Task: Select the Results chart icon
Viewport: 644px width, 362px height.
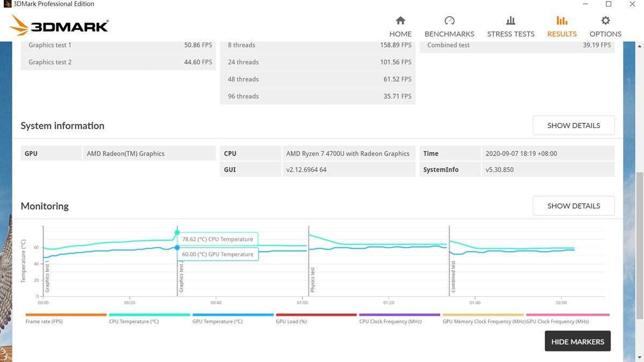Action: click(x=561, y=20)
